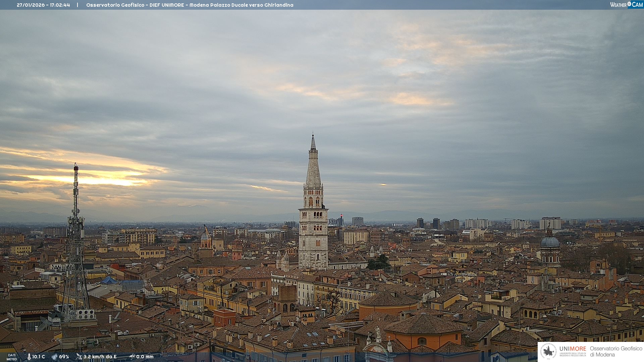Select the 69% humidity reading

64,357
